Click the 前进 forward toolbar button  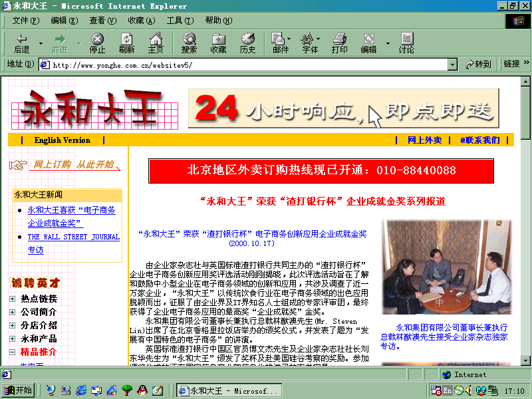pyautogui.click(x=60, y=43)
